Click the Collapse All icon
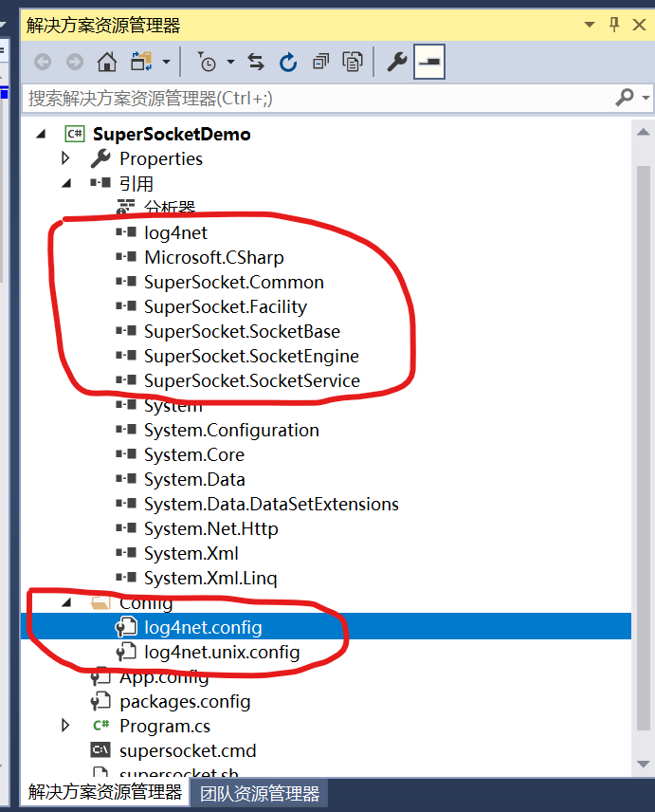The width and height of the screenshot is (655, 812). [x=320, y=61]
